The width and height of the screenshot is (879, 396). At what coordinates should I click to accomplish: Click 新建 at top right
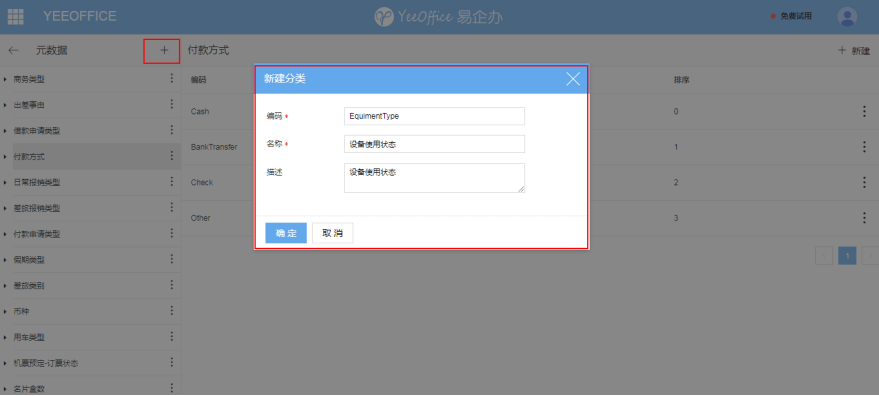click(854, 50)
